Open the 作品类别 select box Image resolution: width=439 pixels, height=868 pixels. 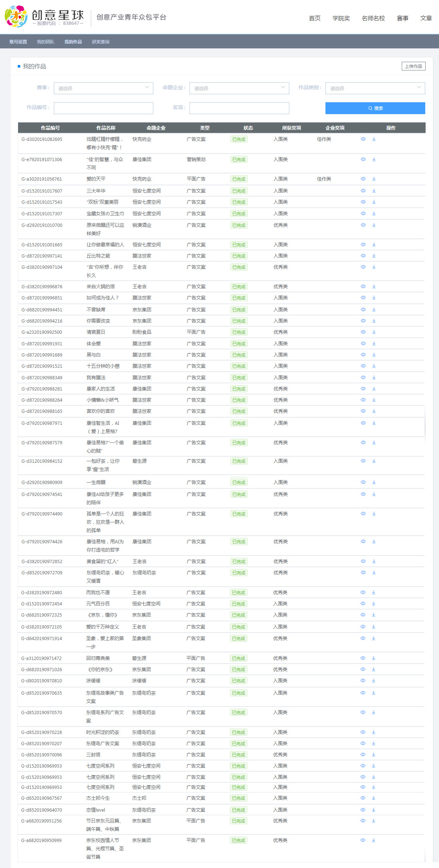pyautogui.click(x=375, y=88)
